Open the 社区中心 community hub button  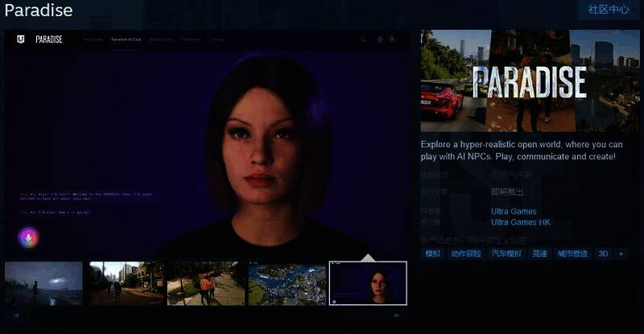point(609,10)
